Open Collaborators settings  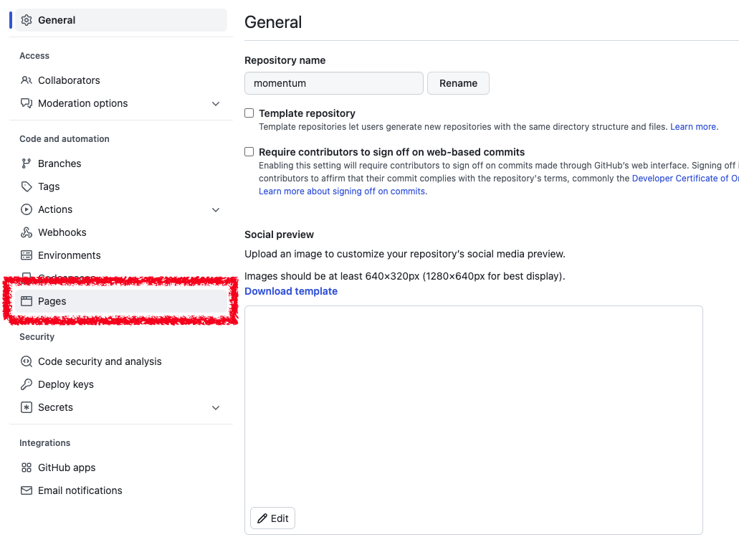pos(120,80)
